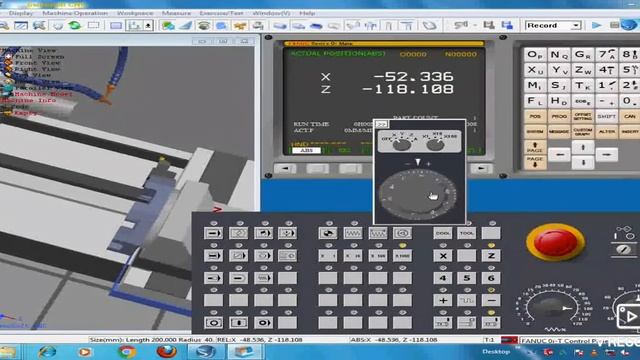Click the blue save disk toolbar icon
Image resolution: width=640 pixels, height=360 pixels.
click(507, 25)
